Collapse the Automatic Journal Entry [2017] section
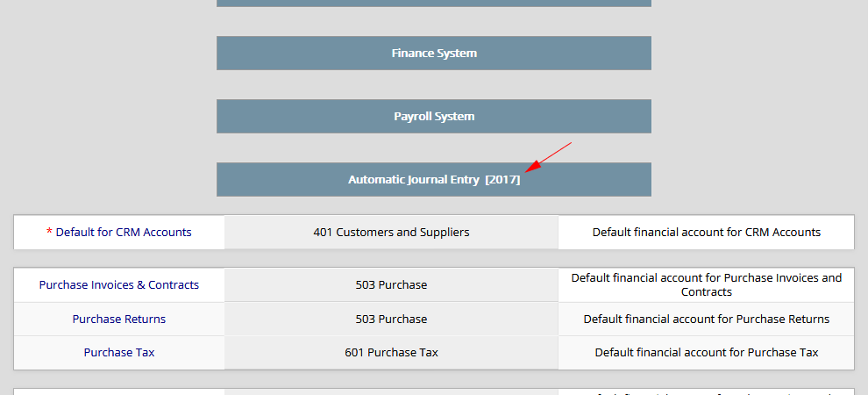Image resolution: width=868 pixels, height=395 pixels. coord(434,180)
